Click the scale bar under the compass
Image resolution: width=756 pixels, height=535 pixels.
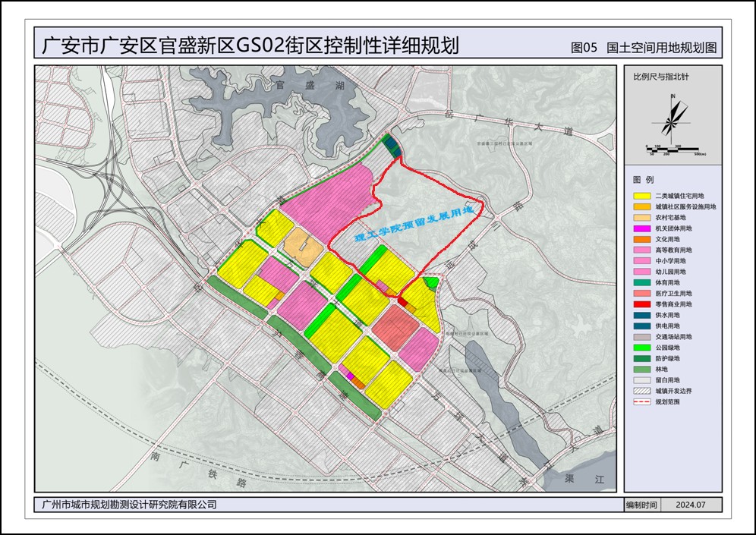[673, 149]
